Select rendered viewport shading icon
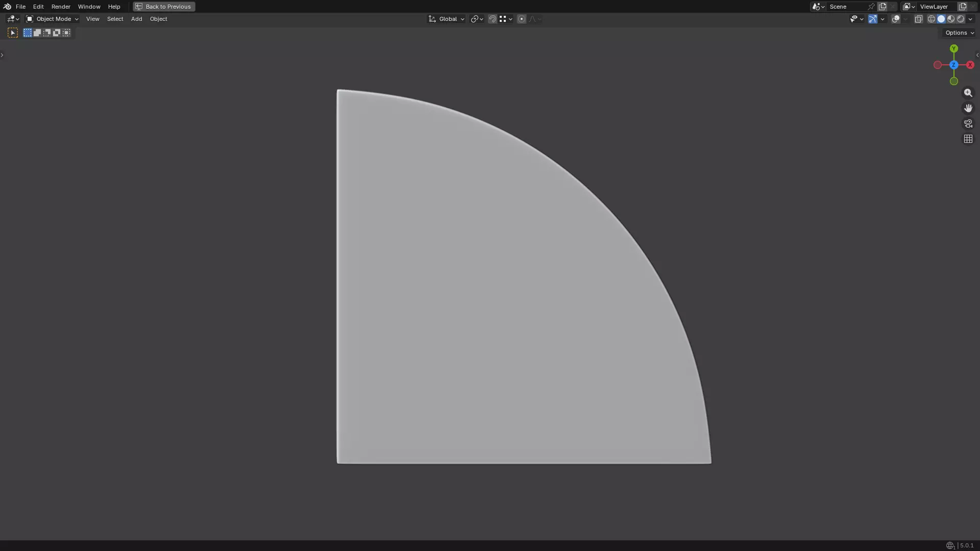The image size is (980, 551). (x=961, y=19)
